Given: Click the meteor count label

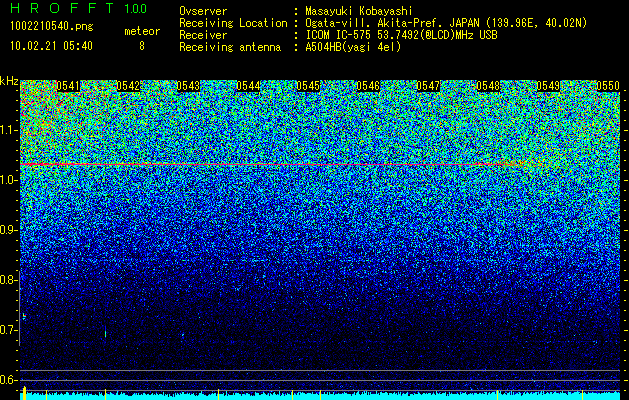Looking at the screenshot, I should 142,31.
